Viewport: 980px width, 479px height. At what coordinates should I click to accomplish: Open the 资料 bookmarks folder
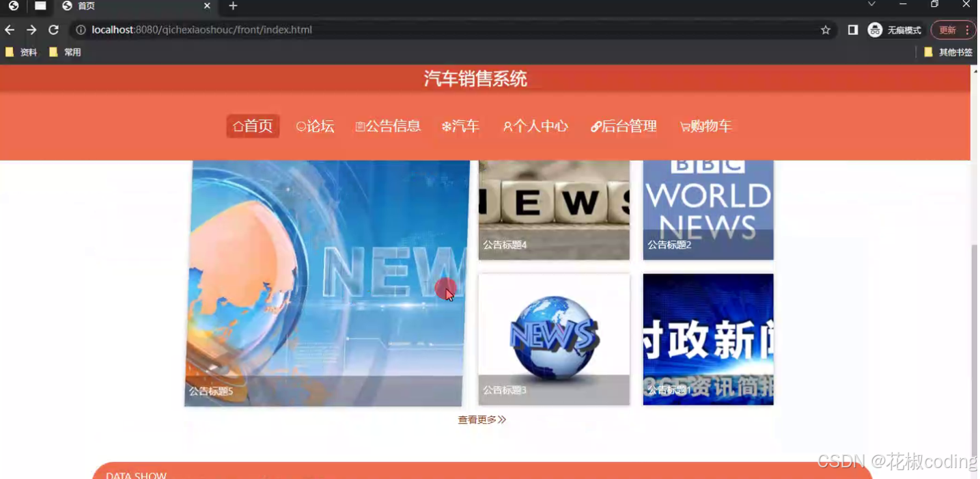pos(21,52)
